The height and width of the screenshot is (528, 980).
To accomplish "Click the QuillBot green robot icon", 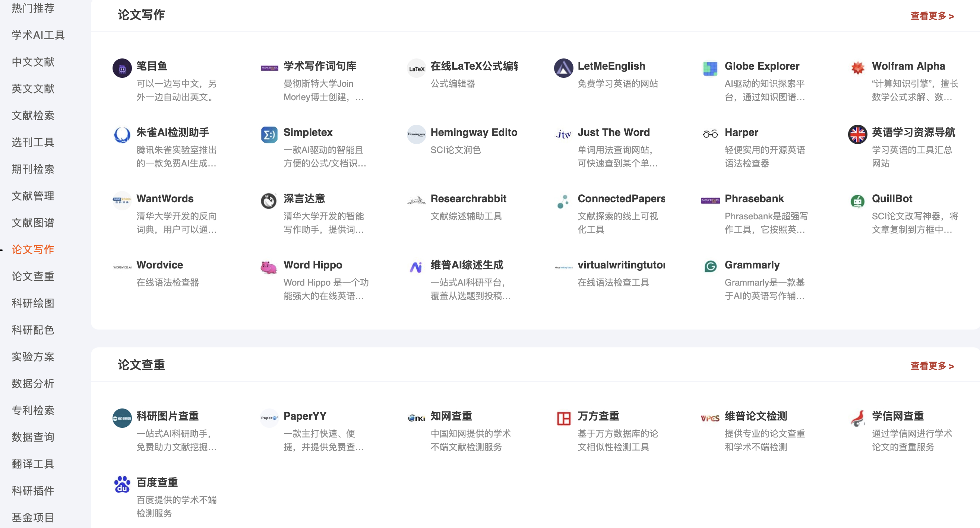I will click(857, 200).
